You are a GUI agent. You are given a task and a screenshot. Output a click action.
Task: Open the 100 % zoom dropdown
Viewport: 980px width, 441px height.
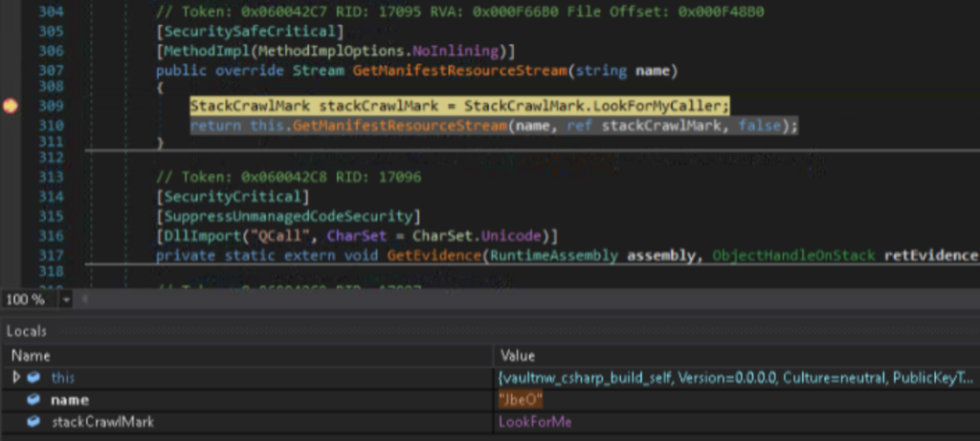[66, 299]
